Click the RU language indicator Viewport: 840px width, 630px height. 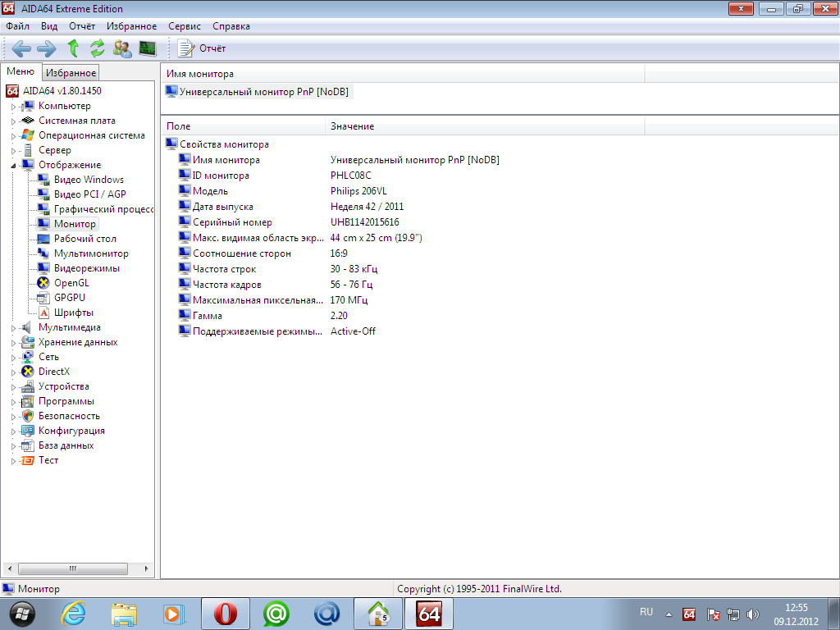pyautogui.click(x=646, y=612)
